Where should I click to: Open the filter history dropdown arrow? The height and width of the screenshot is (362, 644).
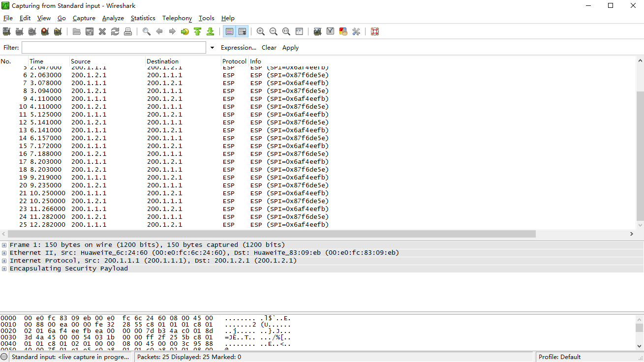[x=212, y=47]
